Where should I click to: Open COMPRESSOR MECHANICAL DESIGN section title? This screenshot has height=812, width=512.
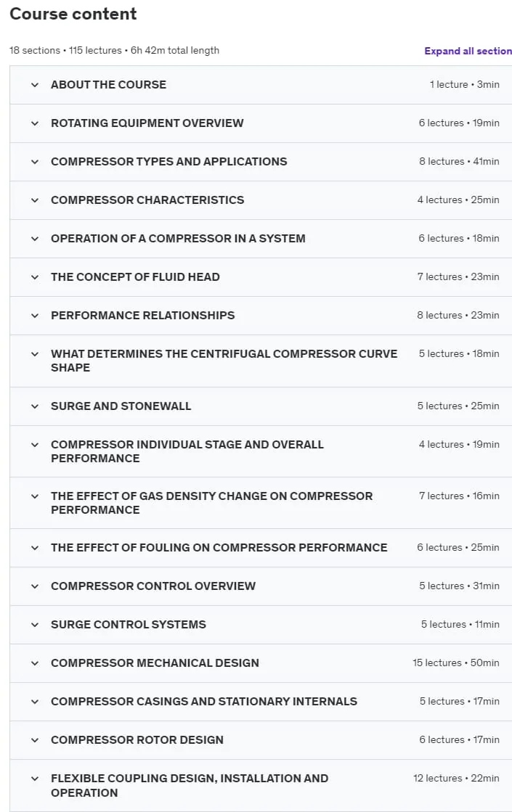155,663
